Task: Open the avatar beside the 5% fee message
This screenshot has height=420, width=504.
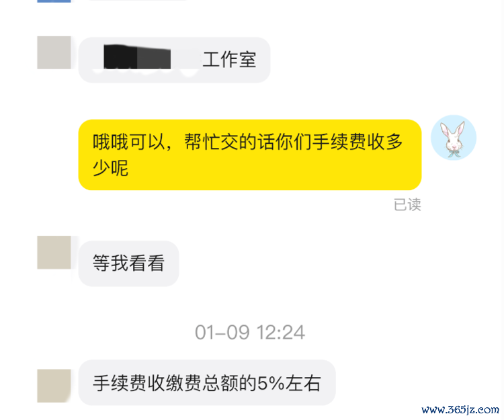Action: tap(54, 386)
